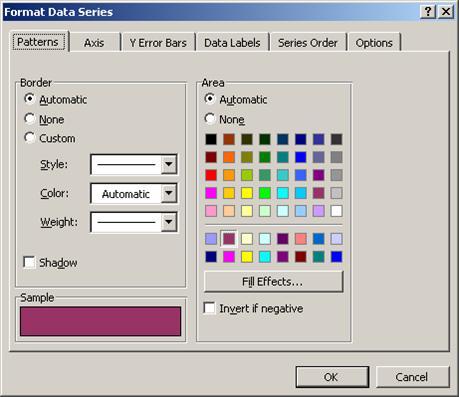
Task: Click the question mark help button
Action: 428,12
